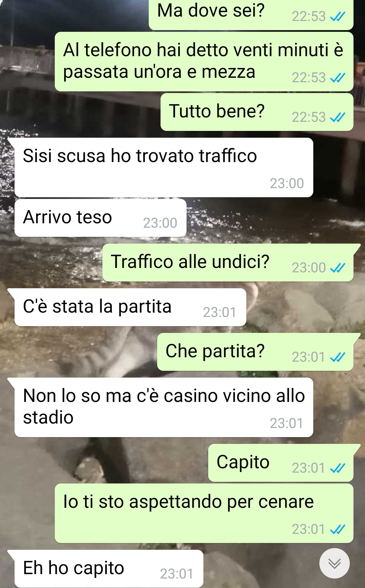Screen dimensions: 365x588
Task: Tap the ticks on 'Al telefono hai detto venti minuti' message
Action: click(x=338, y=78)
